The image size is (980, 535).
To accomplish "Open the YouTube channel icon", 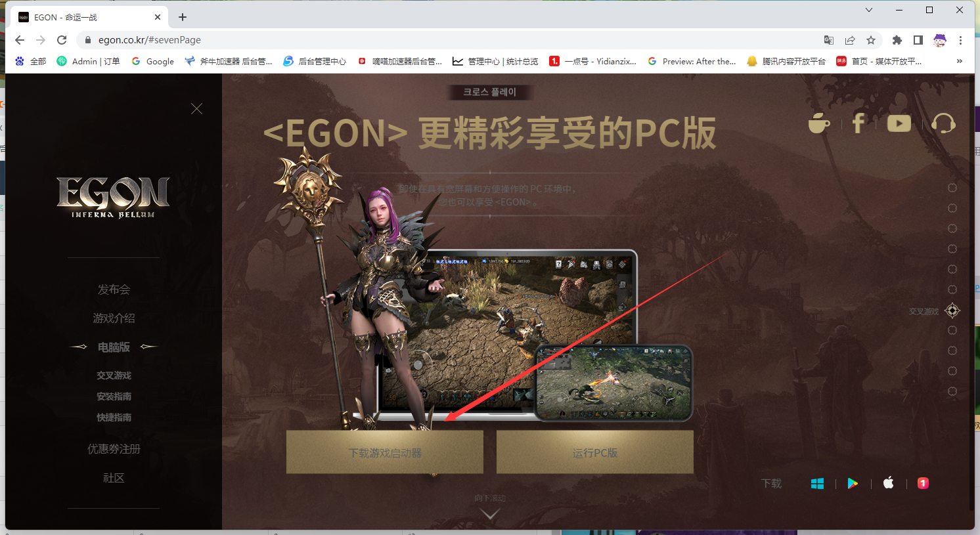I will 899,123.
